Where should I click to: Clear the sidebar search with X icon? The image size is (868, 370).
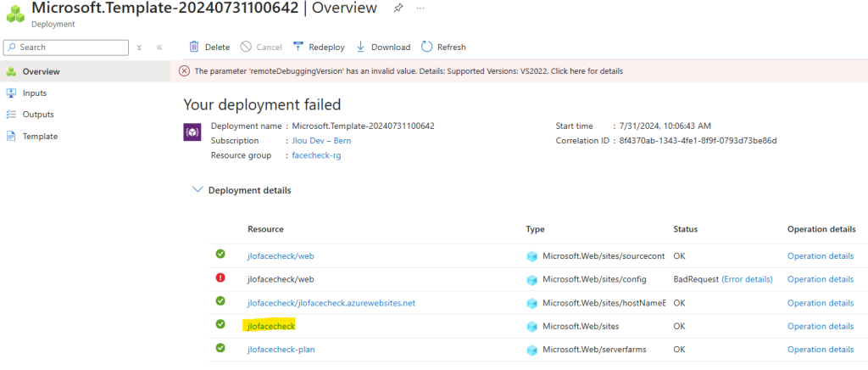(140, 48)
